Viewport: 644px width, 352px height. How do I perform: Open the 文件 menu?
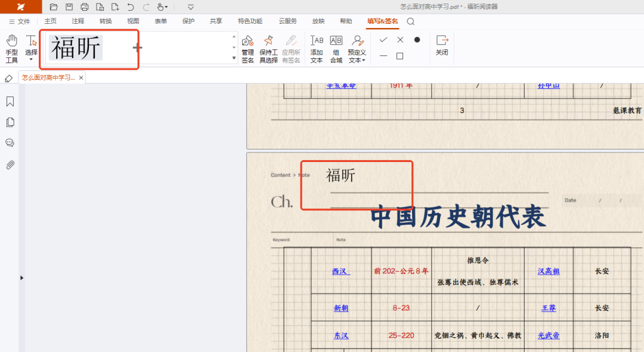coord(23,20)
